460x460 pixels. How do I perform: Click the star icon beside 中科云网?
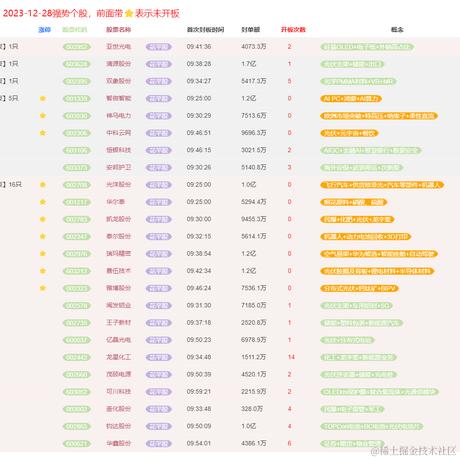(x=43, y=133)
